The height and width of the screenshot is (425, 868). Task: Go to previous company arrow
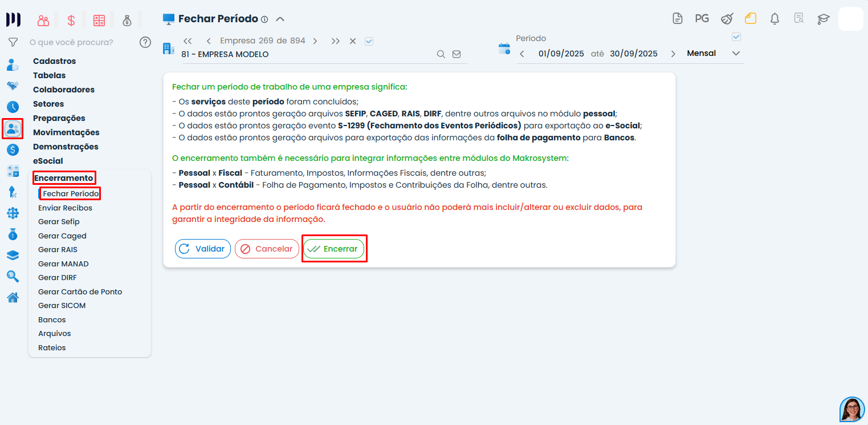[x=209, y=41]
